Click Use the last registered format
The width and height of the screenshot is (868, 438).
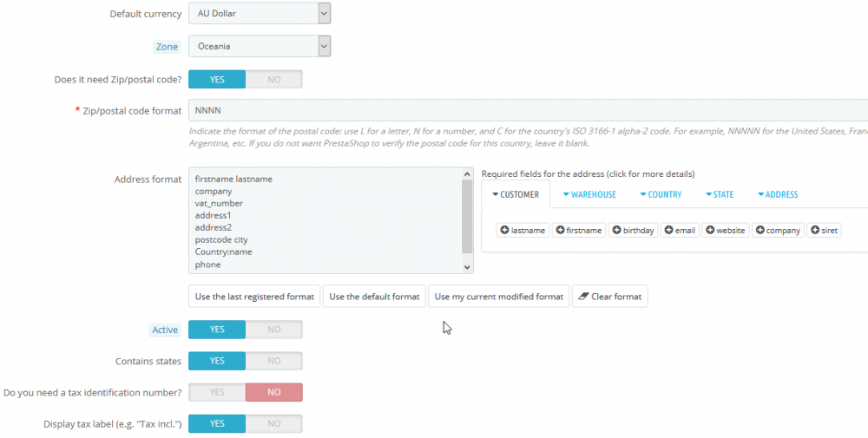click(254, 297)
